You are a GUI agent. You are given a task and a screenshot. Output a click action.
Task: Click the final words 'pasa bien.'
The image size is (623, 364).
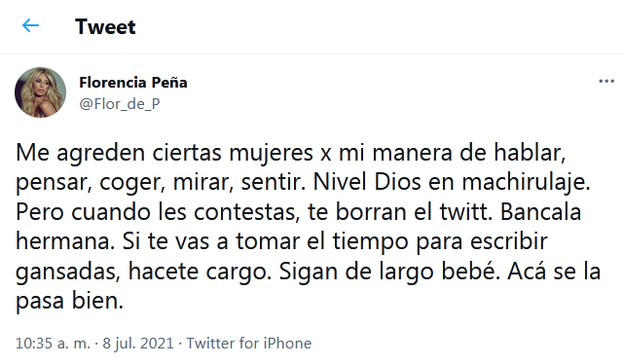[69, 301]
